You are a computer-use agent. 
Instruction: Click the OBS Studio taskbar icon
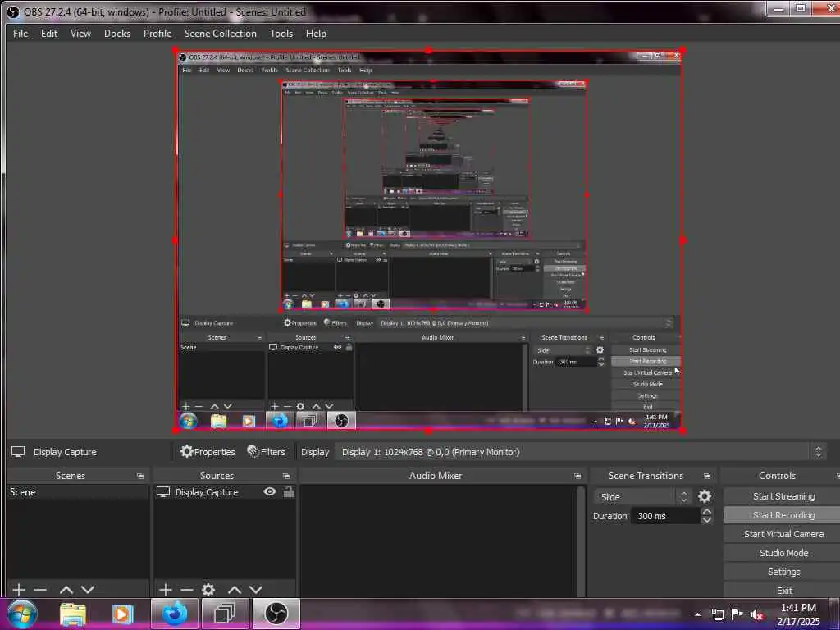(276, 614)
